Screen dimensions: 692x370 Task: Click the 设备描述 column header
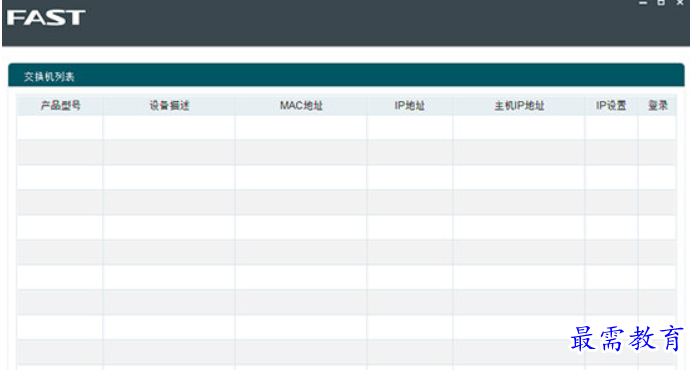[169, 106]
